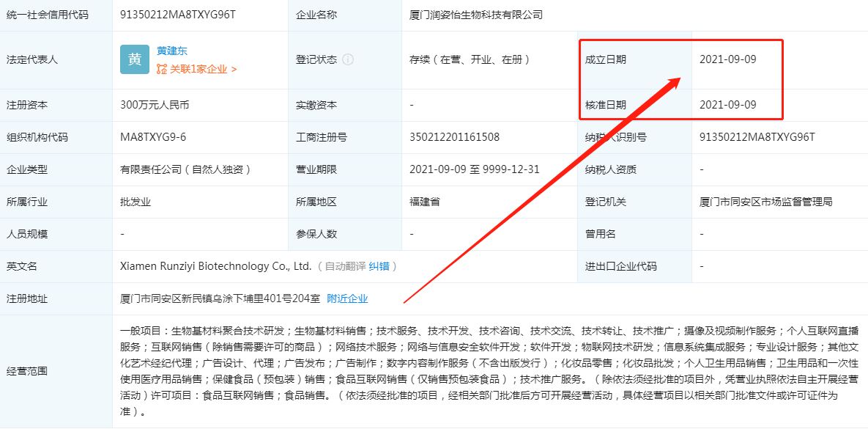The width and height of the screenshot is (868, 429).
Task: Click the 经营范围 label
Action: click(x=26, y=371)
